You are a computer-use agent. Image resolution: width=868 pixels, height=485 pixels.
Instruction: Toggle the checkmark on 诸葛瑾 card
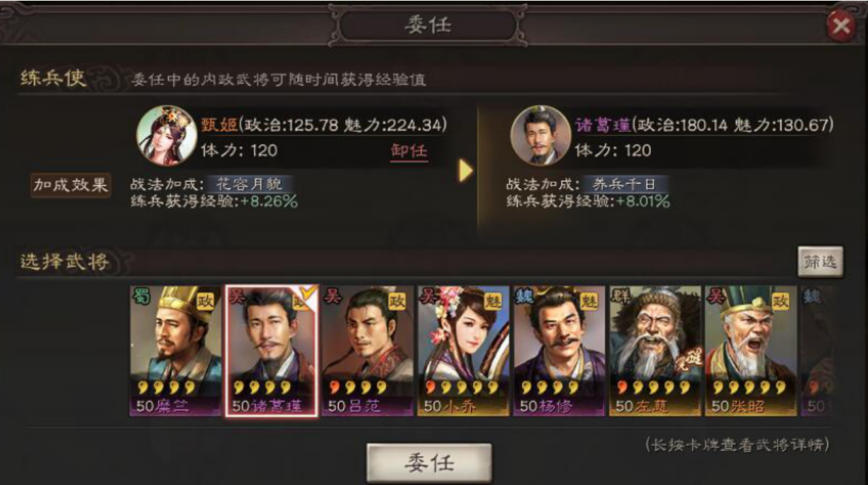pyautogui.click(x=308, y=293)
